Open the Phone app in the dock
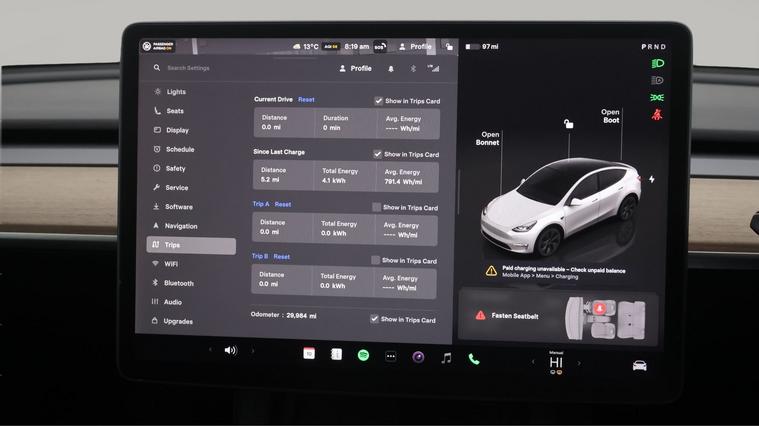Image resolution: width=759 pixels, height=426 pixels. [474, 359]
